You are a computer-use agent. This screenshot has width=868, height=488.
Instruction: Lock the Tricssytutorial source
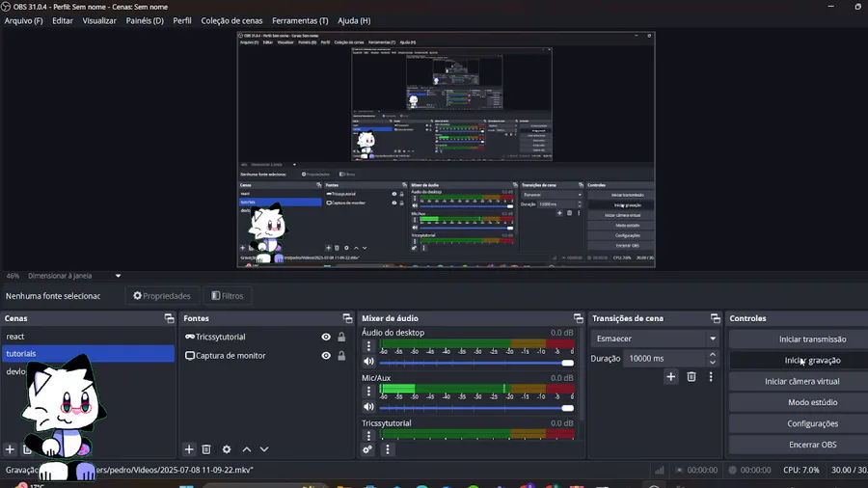pos(341,337)
